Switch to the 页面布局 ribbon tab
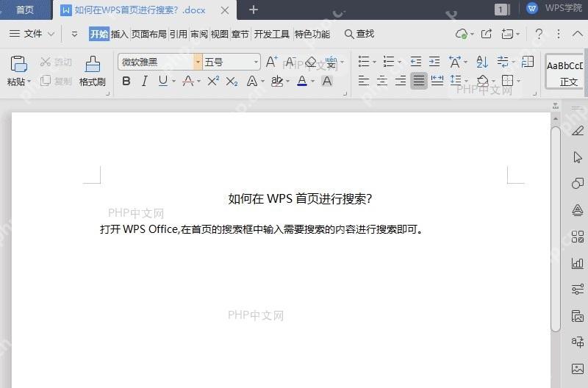 pyautogui.click(x=149, y=34)
